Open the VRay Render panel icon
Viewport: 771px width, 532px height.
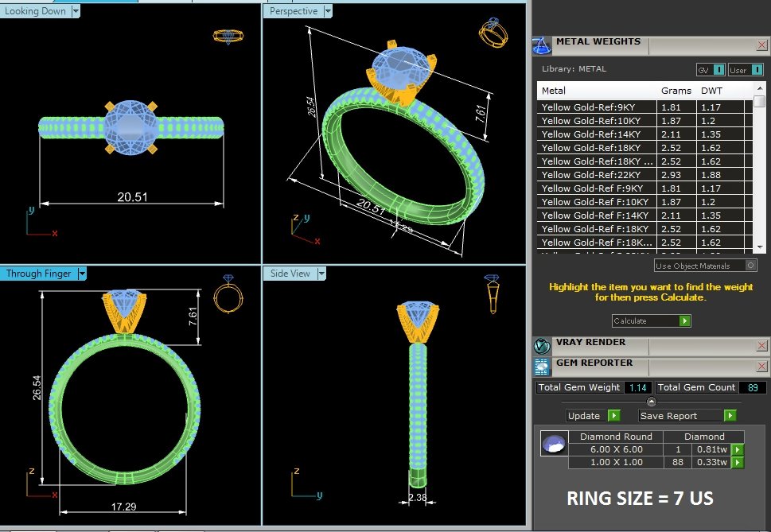(542, 346)
